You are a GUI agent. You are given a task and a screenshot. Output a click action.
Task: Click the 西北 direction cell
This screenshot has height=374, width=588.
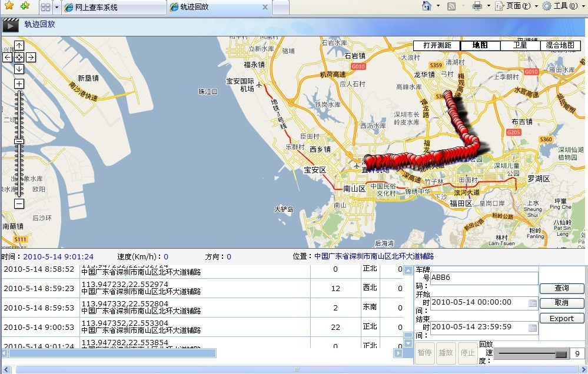[x=370, y=288]
